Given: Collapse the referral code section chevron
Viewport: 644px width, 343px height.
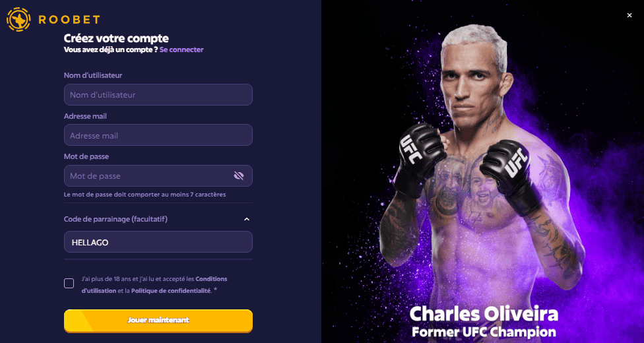Looking at the screenshot, I should [x=247, y=219].
